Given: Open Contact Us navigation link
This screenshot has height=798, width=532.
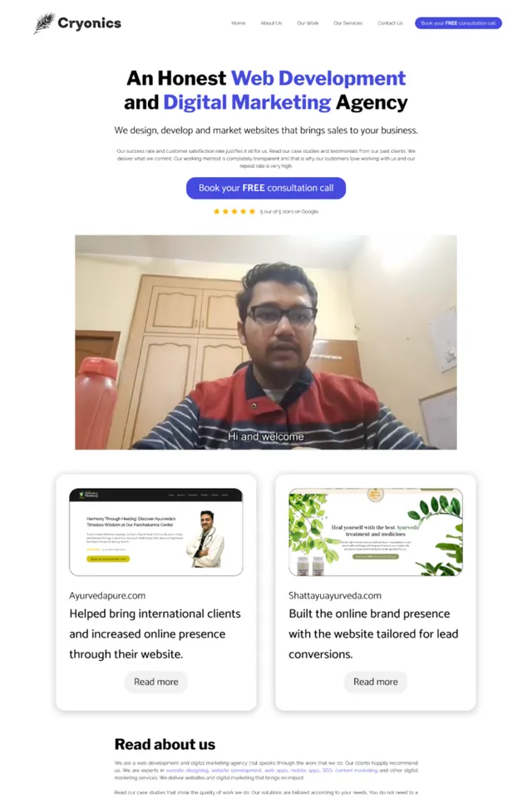Looking at the screenshot, I should click(x=390, y=23).
